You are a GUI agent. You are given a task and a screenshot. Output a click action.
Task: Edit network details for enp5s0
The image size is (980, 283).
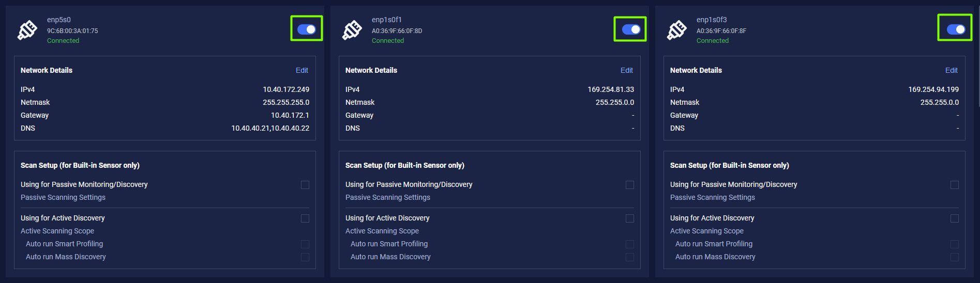tap(302, 70)
